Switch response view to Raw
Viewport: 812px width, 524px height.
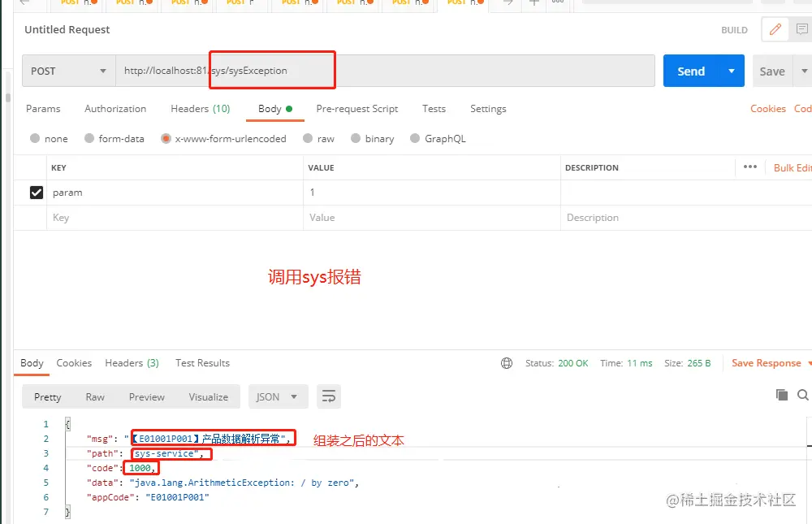95,397
